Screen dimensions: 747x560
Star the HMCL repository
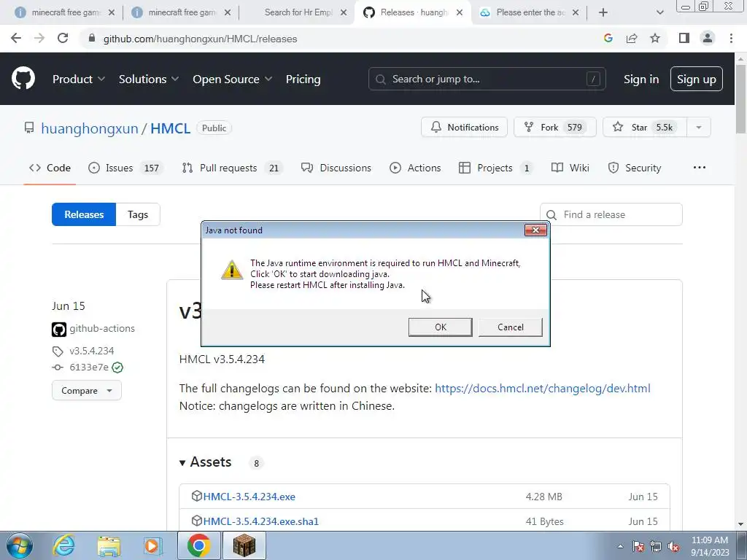[x=645, y=127]
